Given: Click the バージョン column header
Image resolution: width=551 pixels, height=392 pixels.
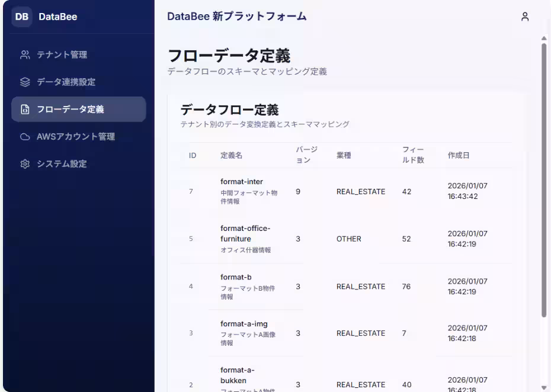Looking at the screenshot, I should [x=306, y=155].
